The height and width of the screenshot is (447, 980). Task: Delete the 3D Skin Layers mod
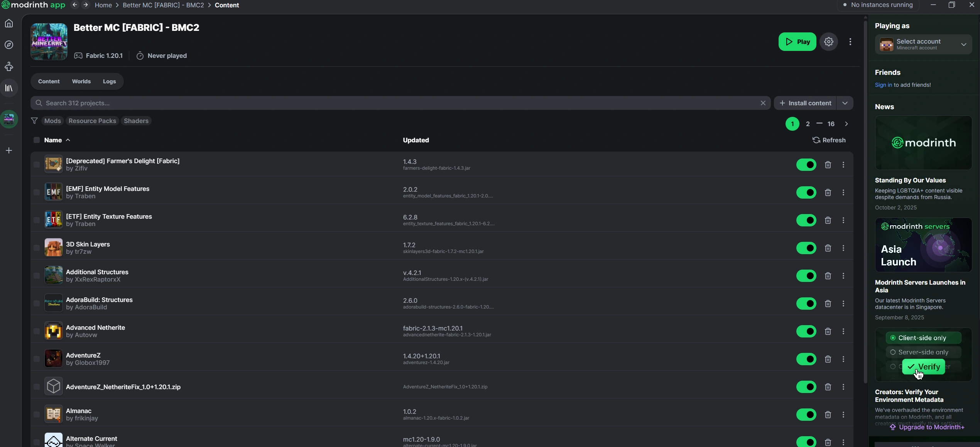click(828, 248)
